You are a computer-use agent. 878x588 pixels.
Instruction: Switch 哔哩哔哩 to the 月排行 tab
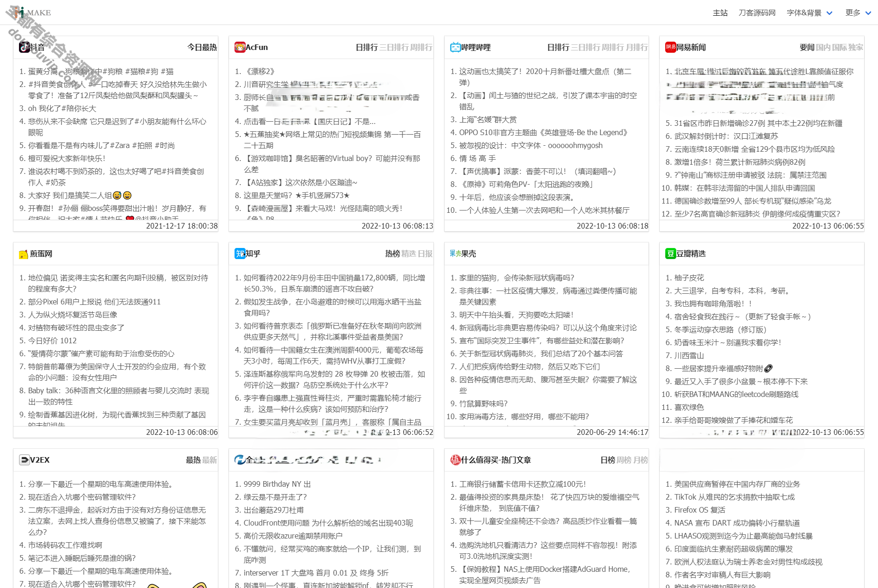pyautogui.click(x=637, y=47)
